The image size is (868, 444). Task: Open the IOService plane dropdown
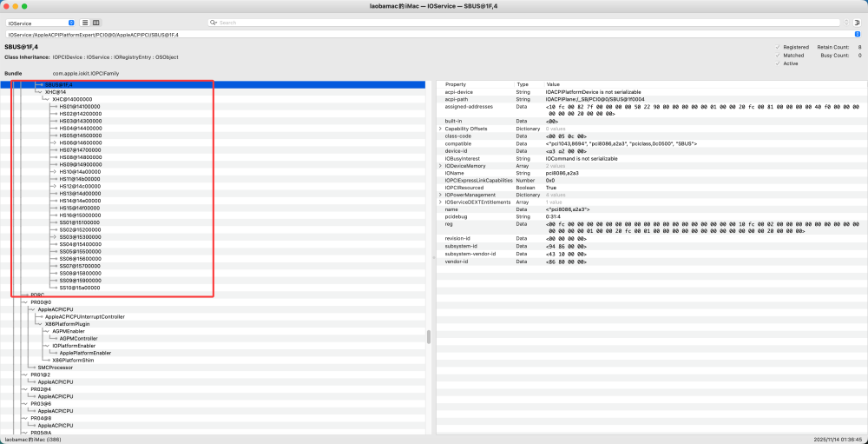point(41,23)
